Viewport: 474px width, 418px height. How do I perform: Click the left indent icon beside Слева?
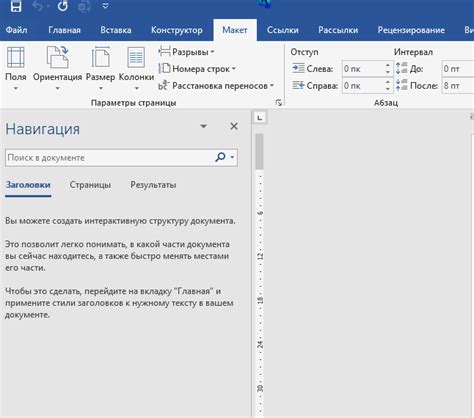point(298,69)
